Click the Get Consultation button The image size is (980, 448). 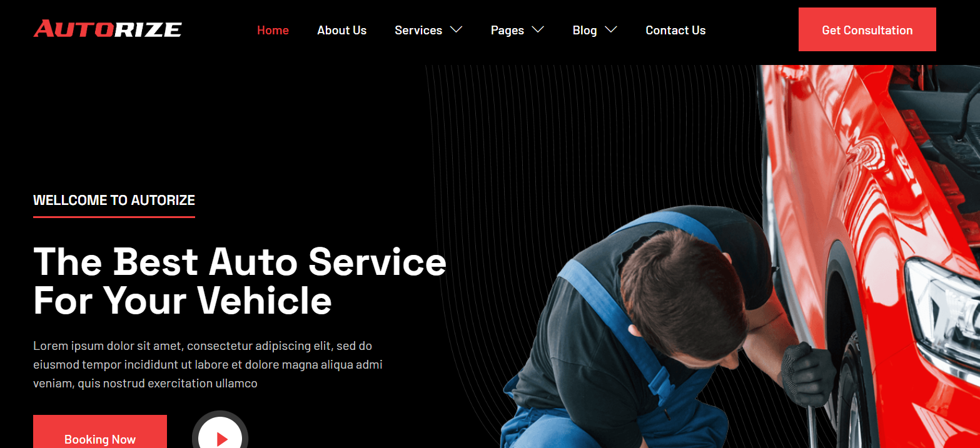867,29
